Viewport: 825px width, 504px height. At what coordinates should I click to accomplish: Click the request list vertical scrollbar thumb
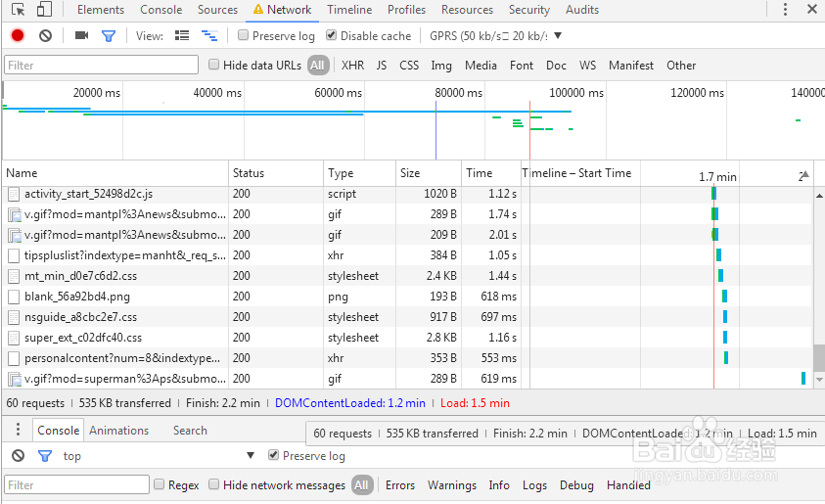819,358
